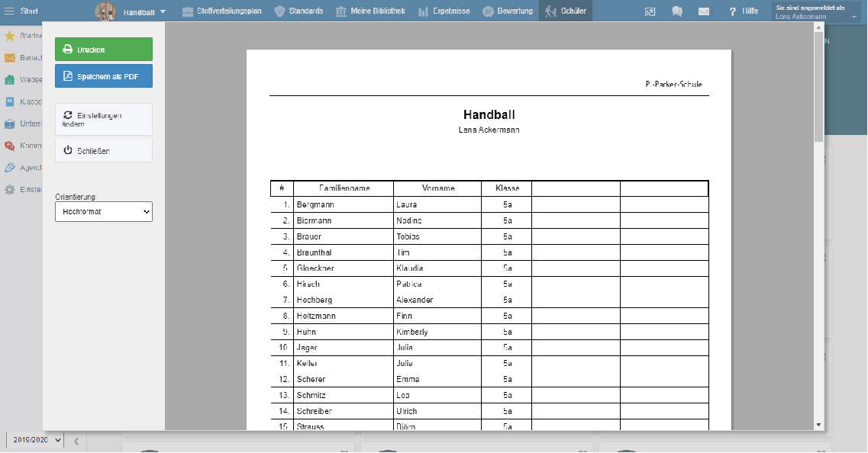Click the Alexander first name cell

click(x=437, y=300)
